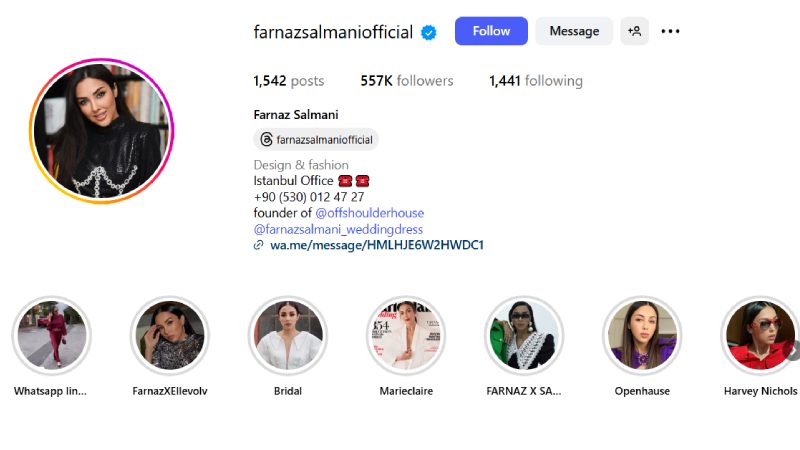Send a message with the Message button
Image resolution: width=800 pixels, height=450 pixels.
tap(574, 31)
